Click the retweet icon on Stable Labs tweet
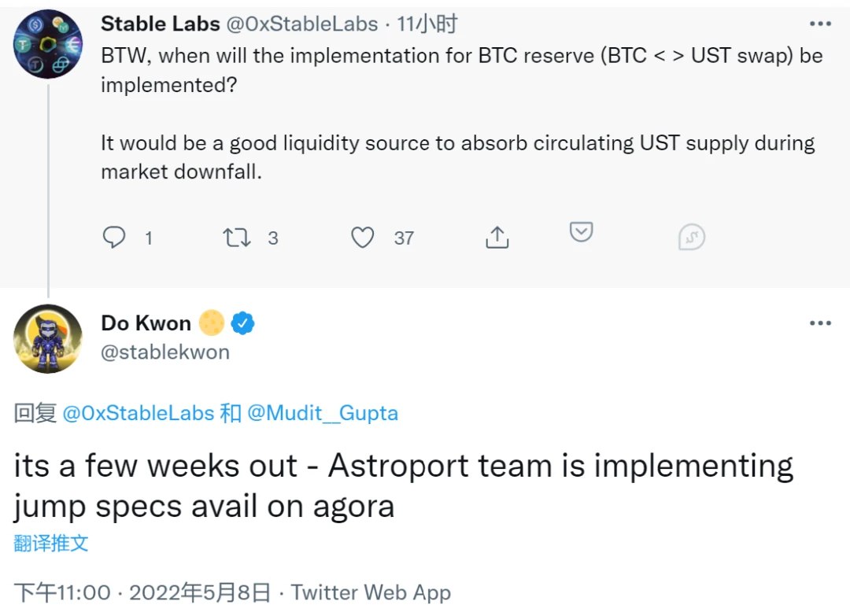The height and width of the screenshot is (616, 850). pos(235,238)
